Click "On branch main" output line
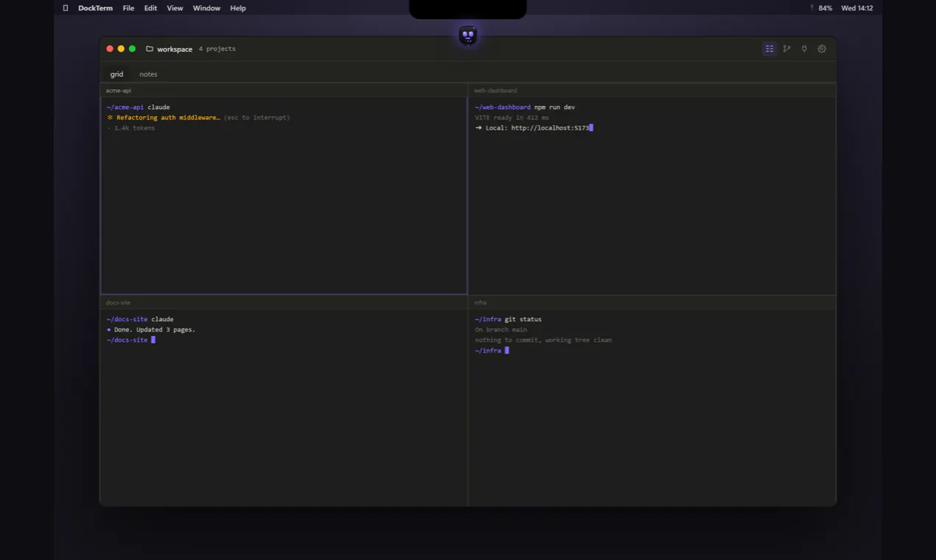936x560 pixels. 501,330
